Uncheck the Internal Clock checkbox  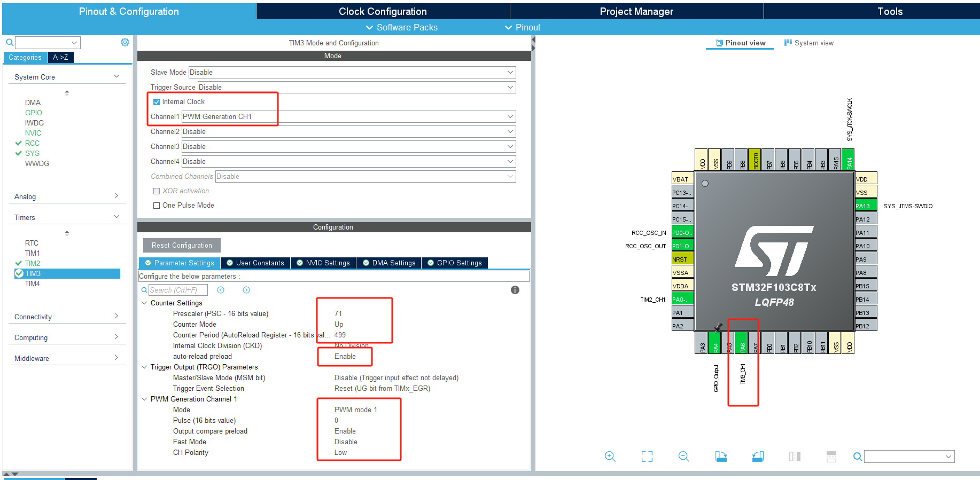pos(157,102)
